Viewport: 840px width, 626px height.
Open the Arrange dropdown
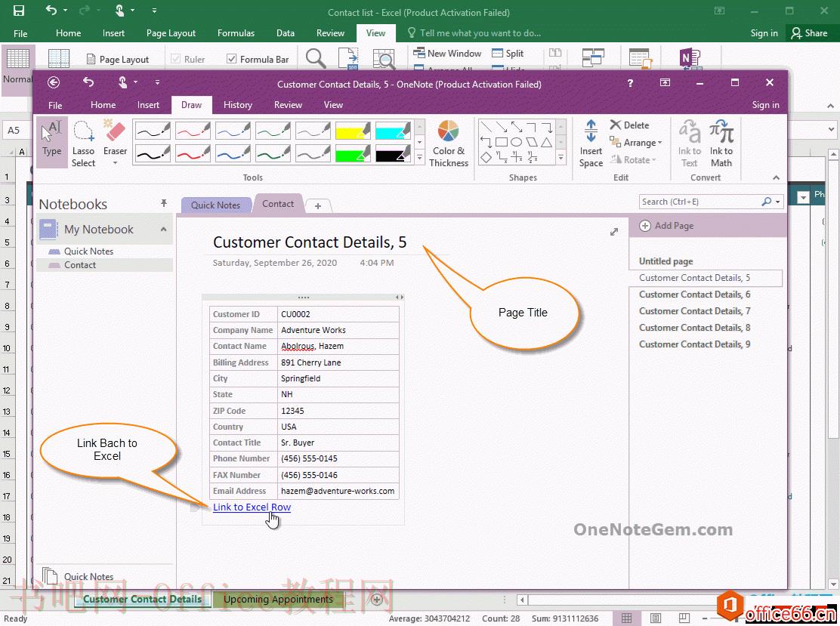coord(636,143)
